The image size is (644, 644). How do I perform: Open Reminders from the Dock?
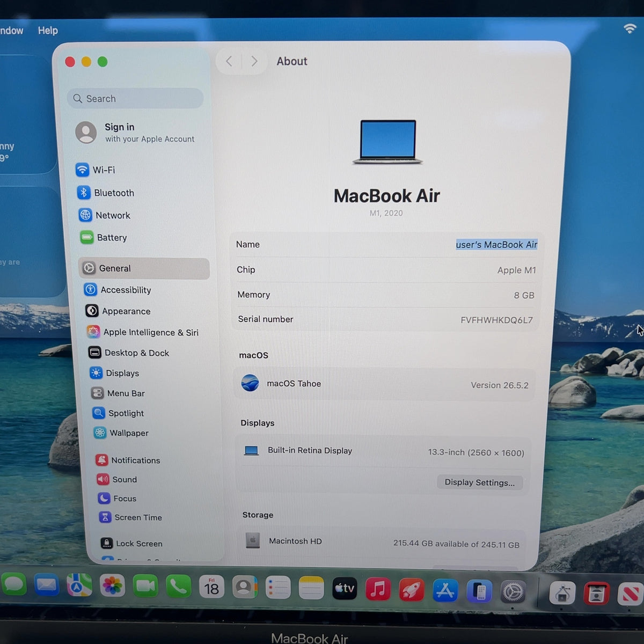click(277, 588)
